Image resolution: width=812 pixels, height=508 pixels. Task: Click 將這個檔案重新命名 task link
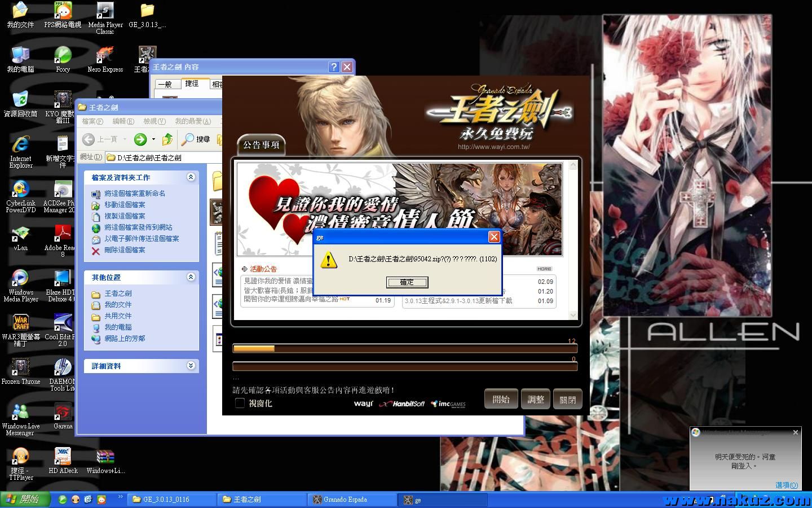tap(135, 193)
